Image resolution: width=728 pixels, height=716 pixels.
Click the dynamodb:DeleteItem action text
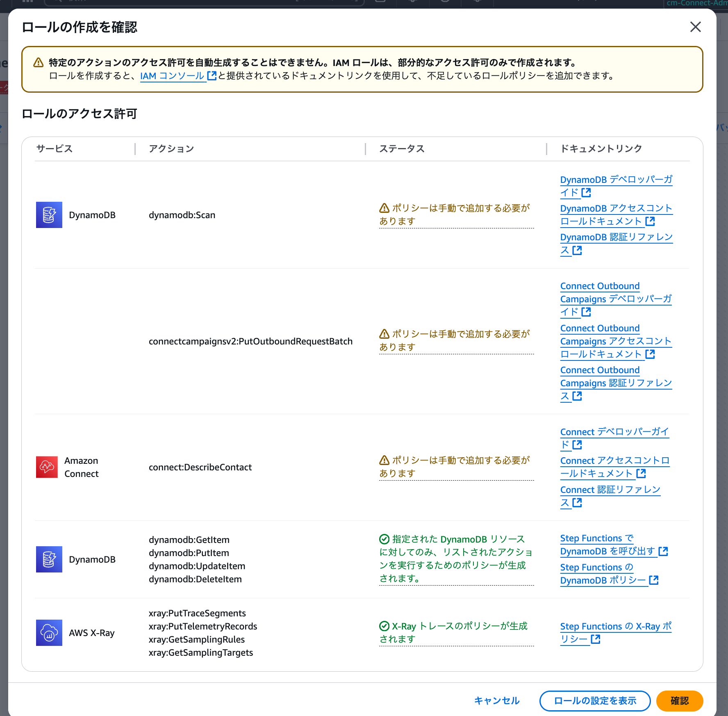(195, 579)
